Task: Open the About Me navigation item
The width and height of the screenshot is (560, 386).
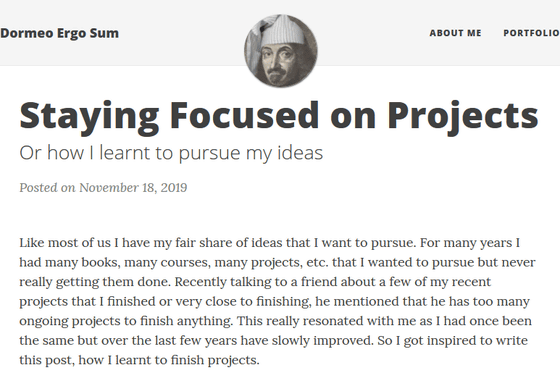Action: click(455, 33)
